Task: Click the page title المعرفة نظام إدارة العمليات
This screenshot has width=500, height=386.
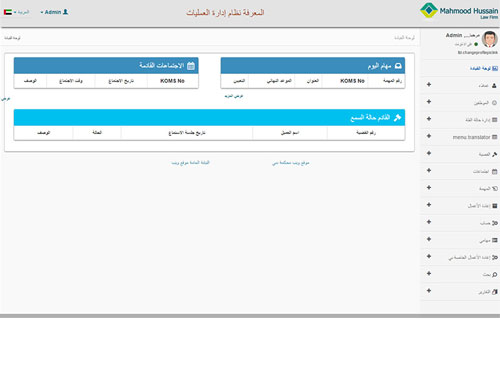Action: (225, 13)
